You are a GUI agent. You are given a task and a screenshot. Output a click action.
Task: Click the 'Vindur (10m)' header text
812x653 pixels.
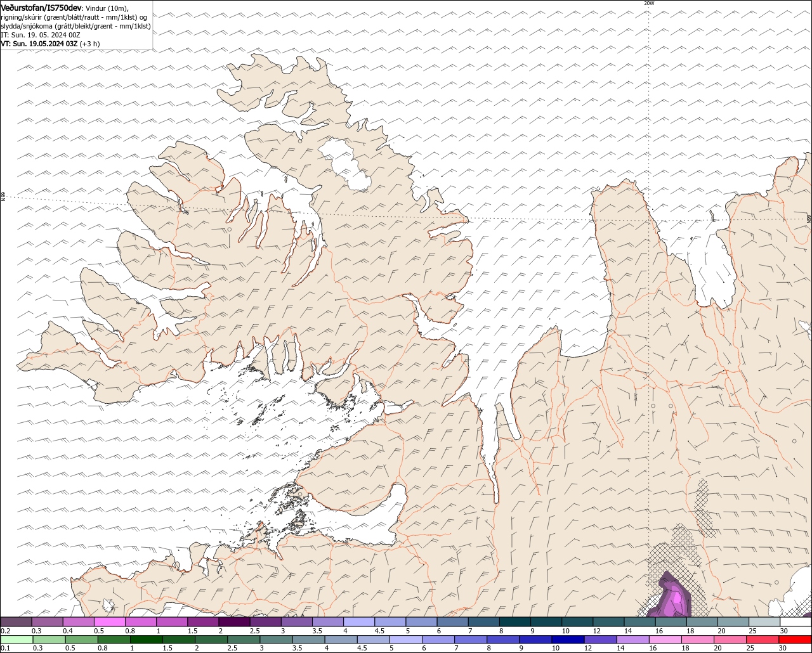click(106, 8)
